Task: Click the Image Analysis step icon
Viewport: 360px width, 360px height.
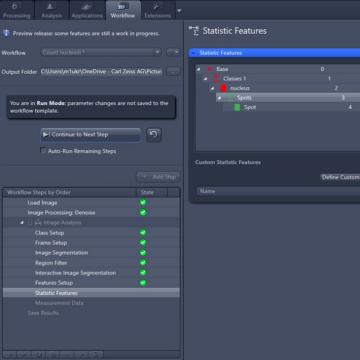Action: tap(38, 223)
